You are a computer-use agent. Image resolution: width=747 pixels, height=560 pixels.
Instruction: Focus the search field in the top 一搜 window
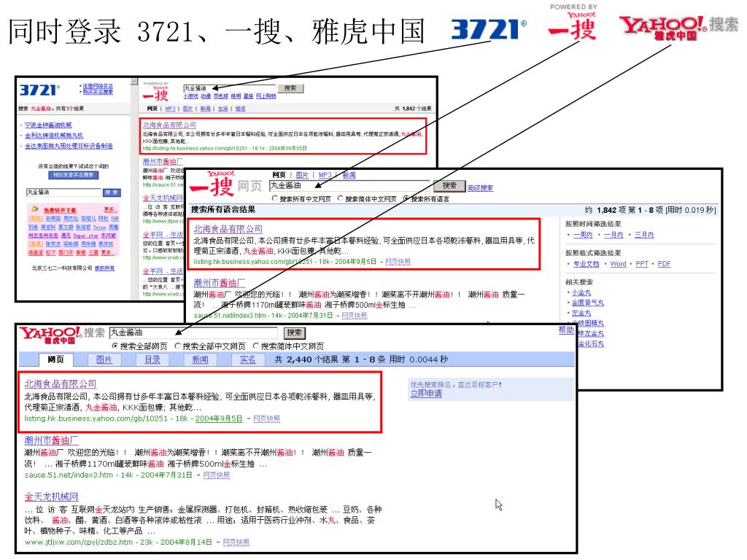229,88
